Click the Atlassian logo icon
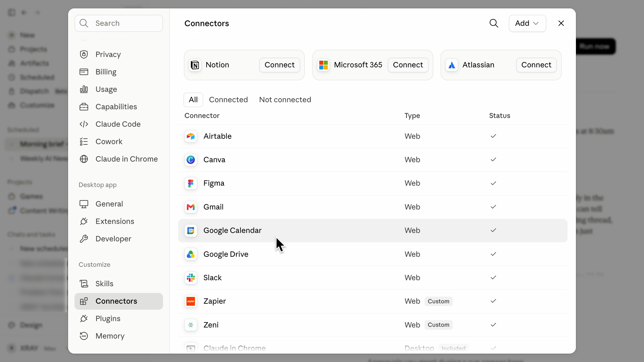The width and height of the screenshot is (644, 362). [452, 65]
